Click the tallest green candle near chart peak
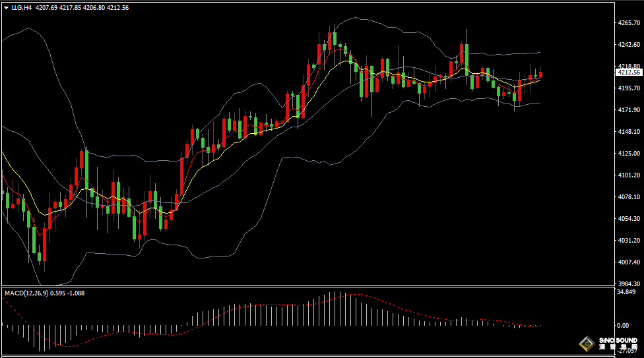This screenshot has width=644, height=358. [x=467, y=59]
